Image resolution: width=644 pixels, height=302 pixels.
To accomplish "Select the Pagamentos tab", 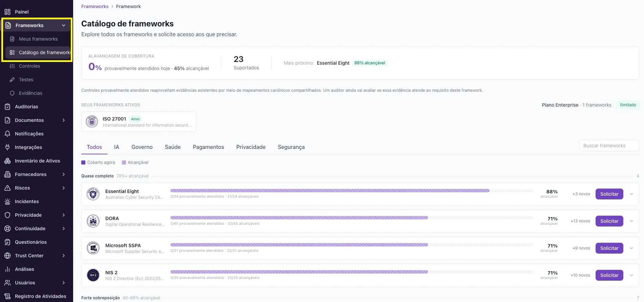I will pyautogui.click(x=208, y=147).
